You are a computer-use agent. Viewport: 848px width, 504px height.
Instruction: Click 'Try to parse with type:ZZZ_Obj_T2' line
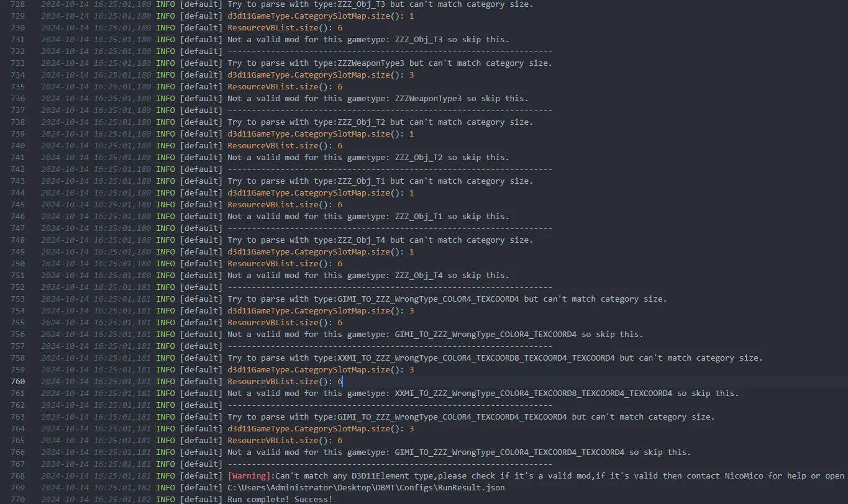[x=380, y=122]
